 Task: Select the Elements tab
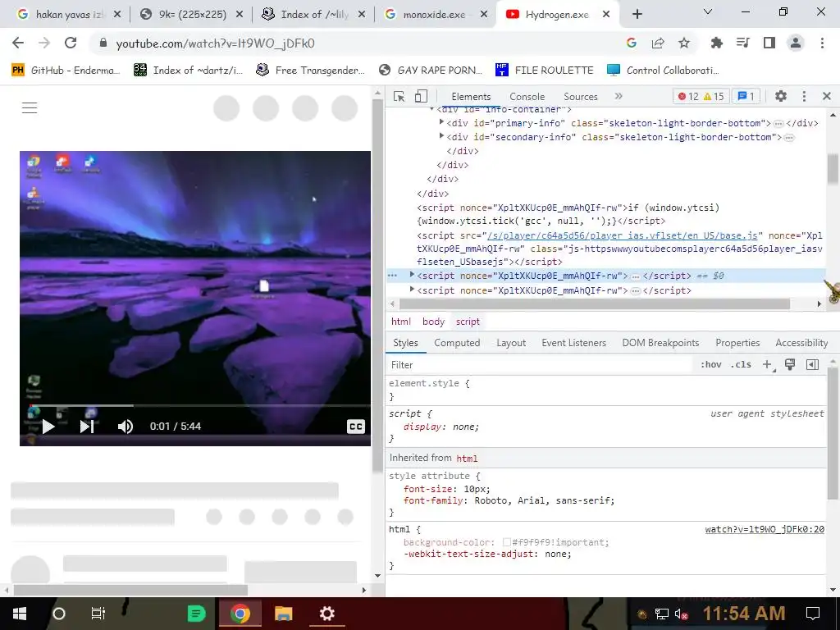[471, 97]
